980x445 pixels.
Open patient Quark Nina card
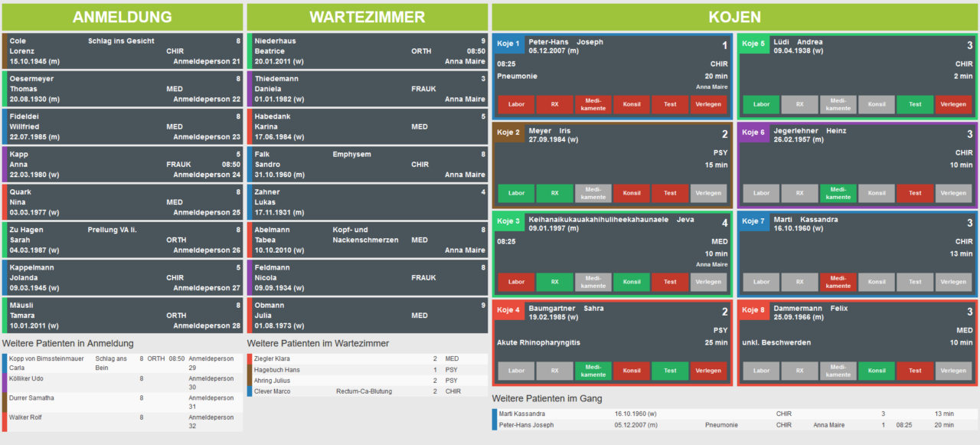click(x=122, y=202)
